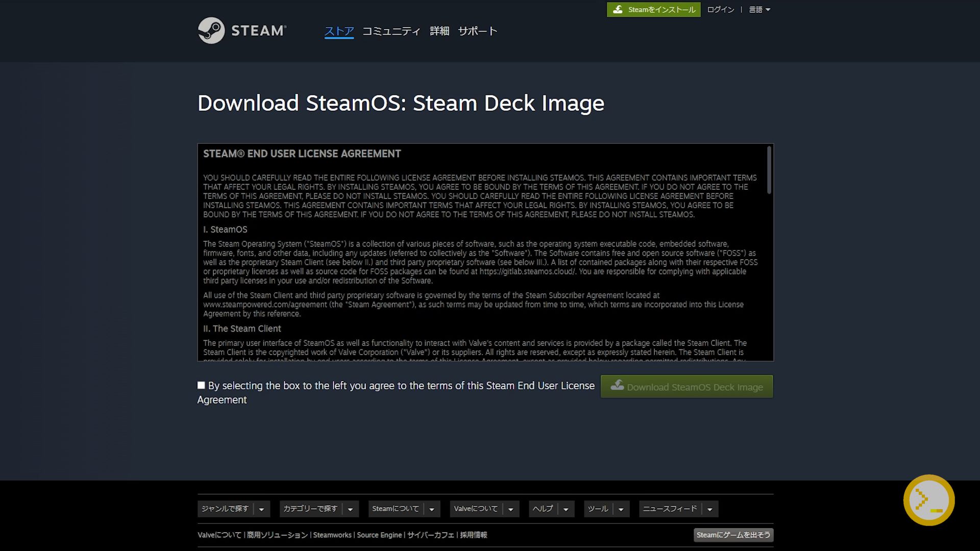Expand the Valveについて footer dropdown arrow
This screenshot has width=980, height=551.
coord(510,509)
